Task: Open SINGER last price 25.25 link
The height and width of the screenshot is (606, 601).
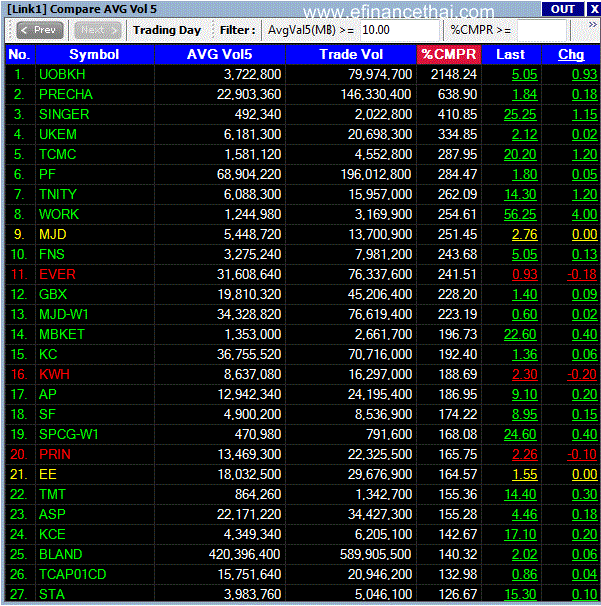Action: coord(520,115)
